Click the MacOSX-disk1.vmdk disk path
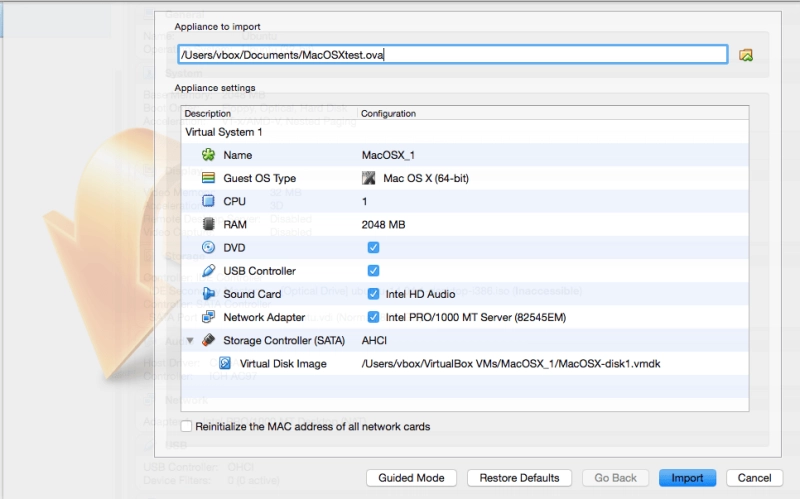The image size is (800, 499). click(x=511, y=364)
